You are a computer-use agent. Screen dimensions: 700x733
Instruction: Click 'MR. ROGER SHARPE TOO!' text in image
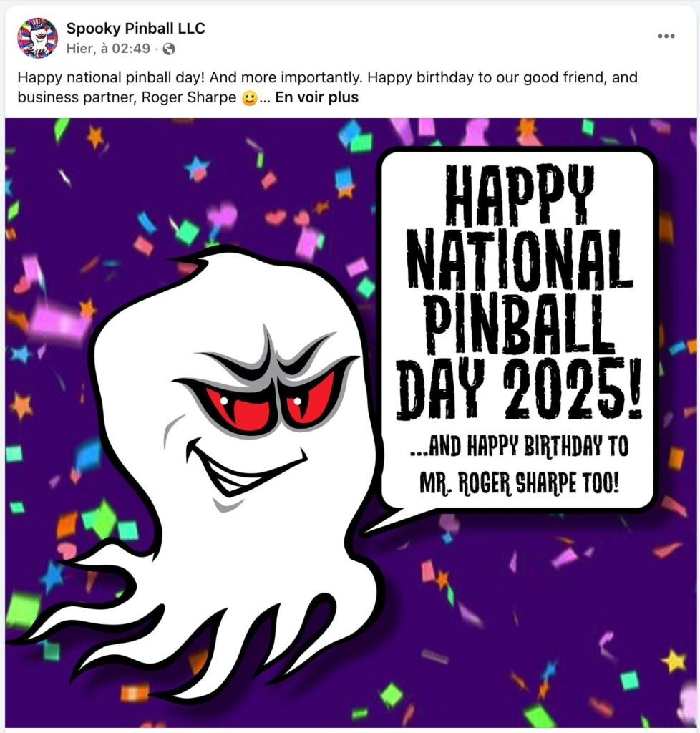click(x=519, y=482)
